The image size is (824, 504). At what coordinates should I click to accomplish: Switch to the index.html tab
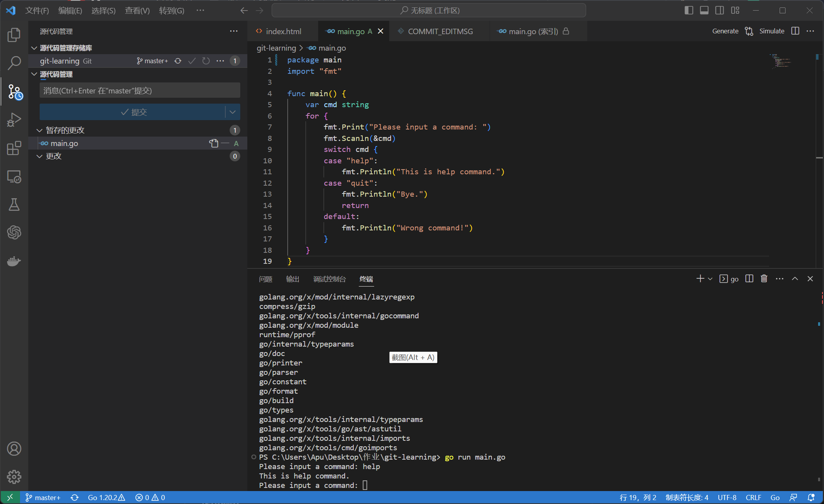coord(283,31)
